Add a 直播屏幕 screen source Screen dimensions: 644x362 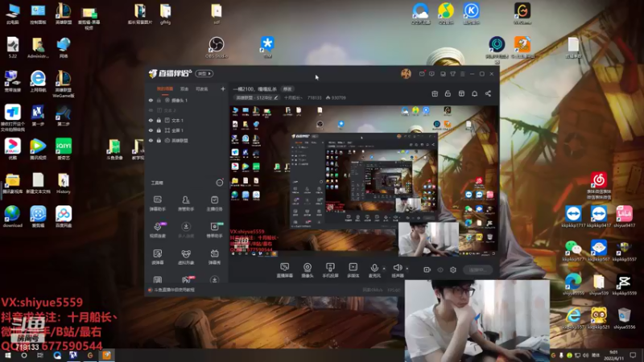click(285, 270)
